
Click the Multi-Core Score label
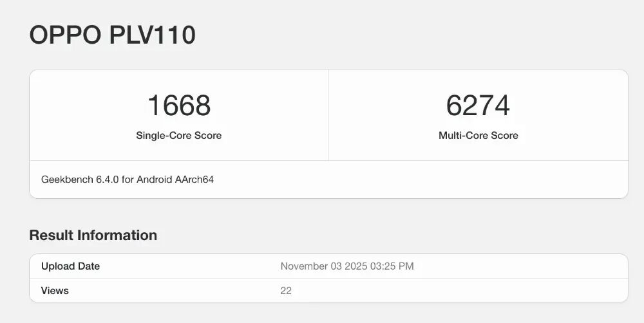[x=478, y=136]
